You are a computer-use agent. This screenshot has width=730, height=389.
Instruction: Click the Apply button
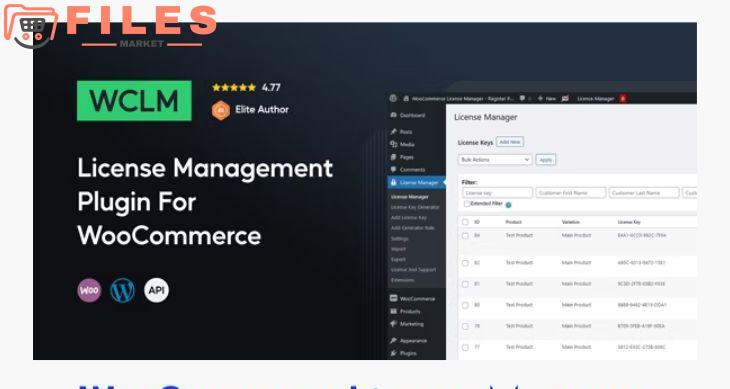[x=546, y=160]
